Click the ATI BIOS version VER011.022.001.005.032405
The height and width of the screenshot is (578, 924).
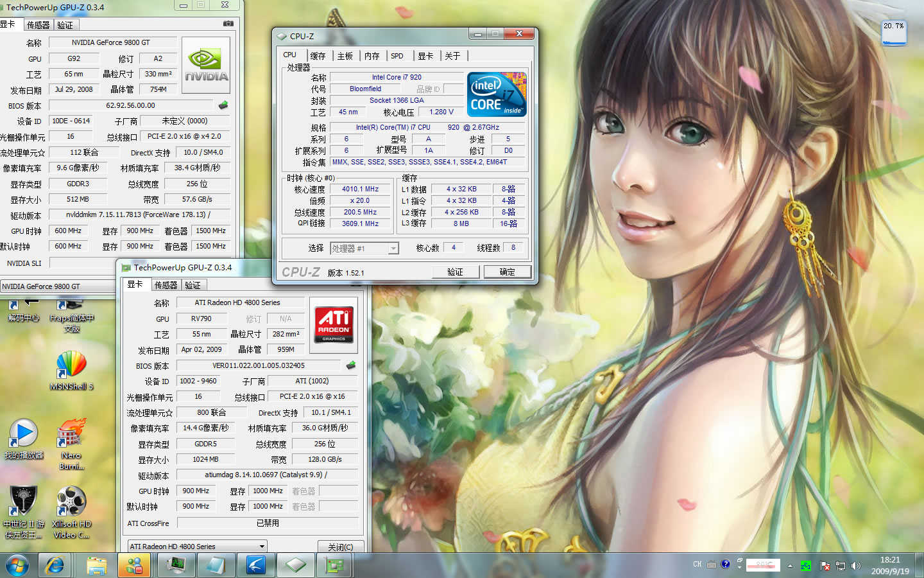[x=259, y=365]
